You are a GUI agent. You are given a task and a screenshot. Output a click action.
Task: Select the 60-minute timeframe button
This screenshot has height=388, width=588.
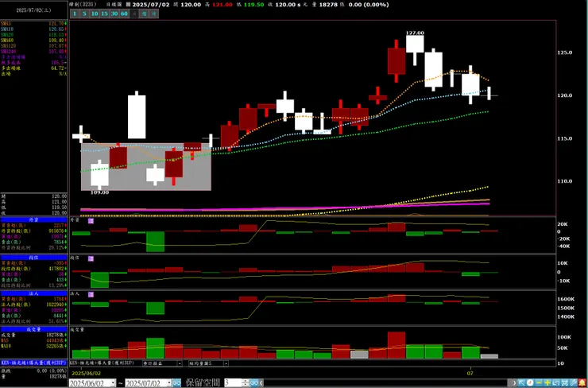[124, 14]
